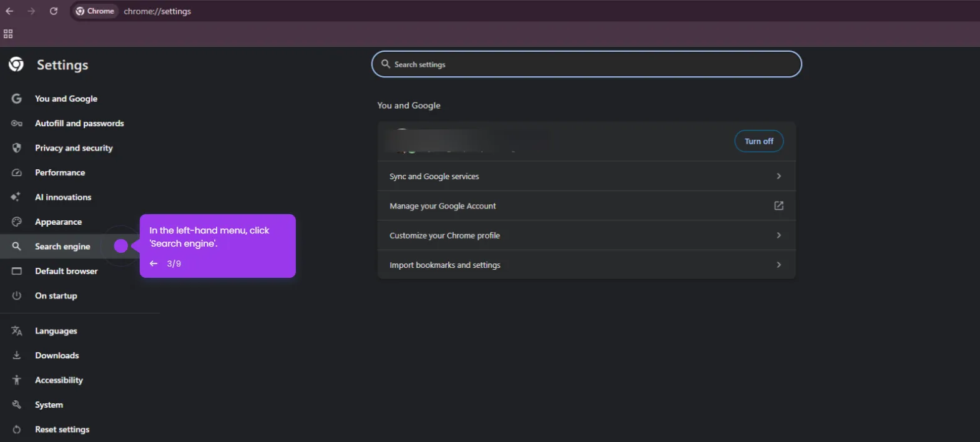The width and height of the screenshot is (980, 442).
Task: Click the external link icon for Manage your Google Account
Action: [778, 205]
